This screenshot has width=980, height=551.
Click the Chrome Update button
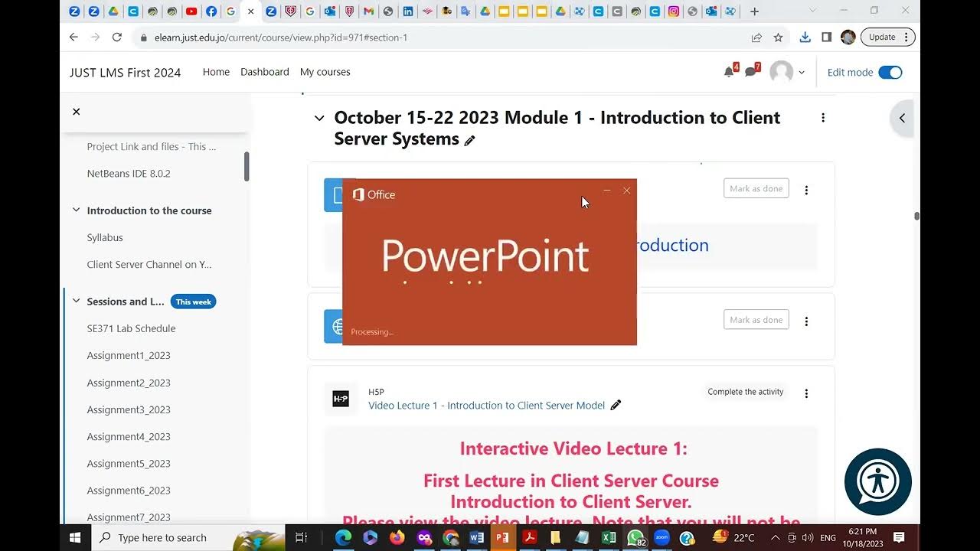[x=888, y=37]
